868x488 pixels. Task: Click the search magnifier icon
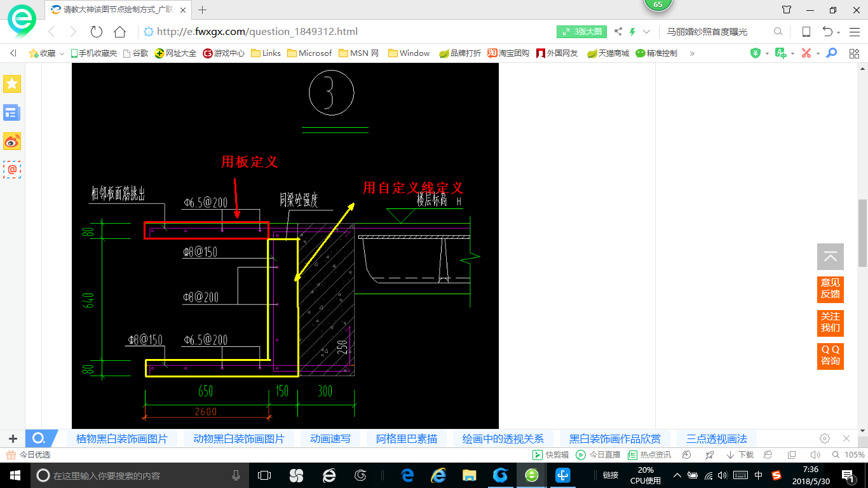[x=778, y=32]
